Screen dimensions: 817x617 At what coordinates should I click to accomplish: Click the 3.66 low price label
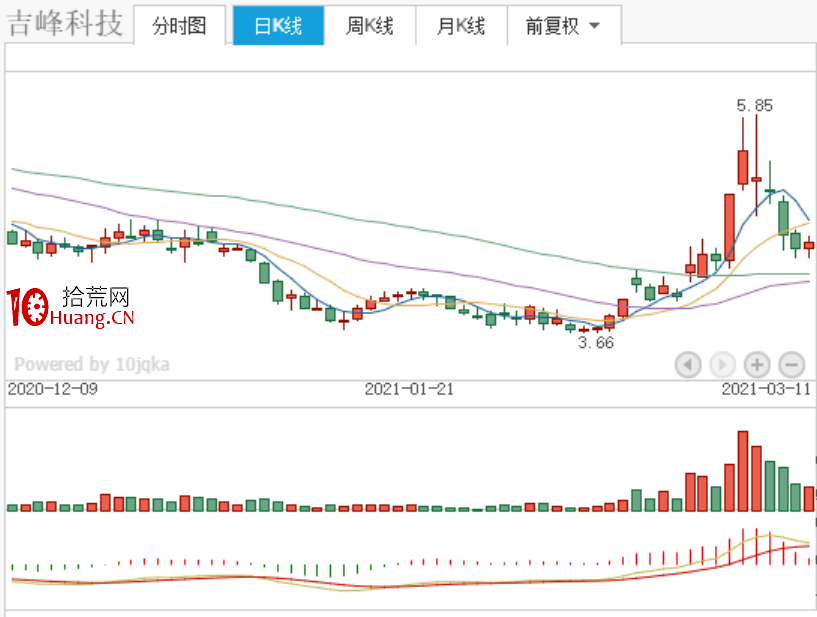[596, 342]
